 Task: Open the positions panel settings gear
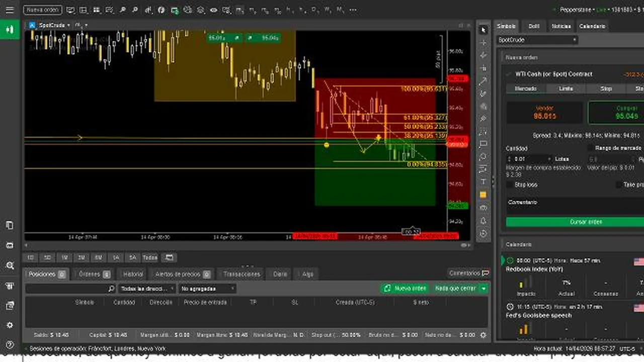484,335
